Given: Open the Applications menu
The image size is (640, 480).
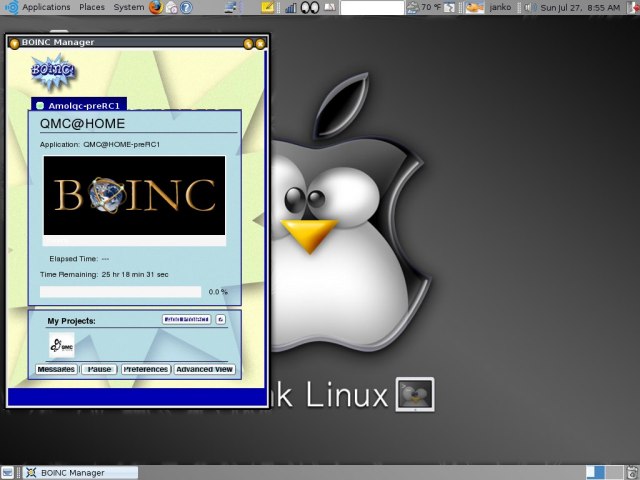Looking at the screenshot, I should point(46,7).
